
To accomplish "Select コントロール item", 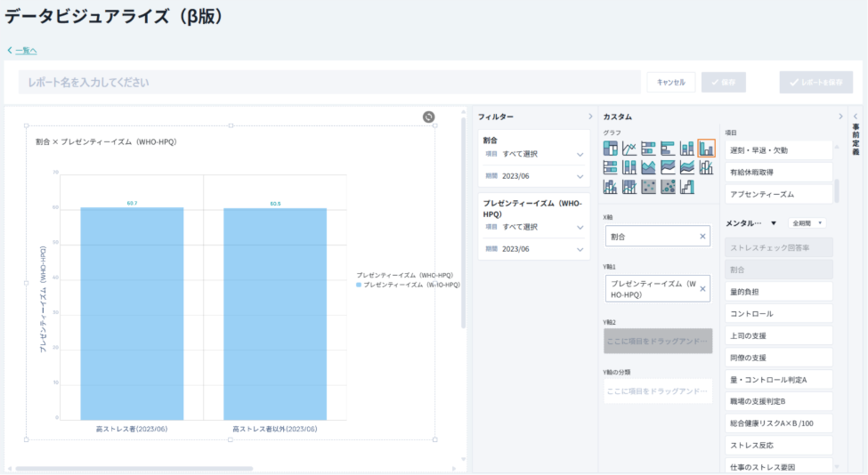I will [x=778, y=313].
